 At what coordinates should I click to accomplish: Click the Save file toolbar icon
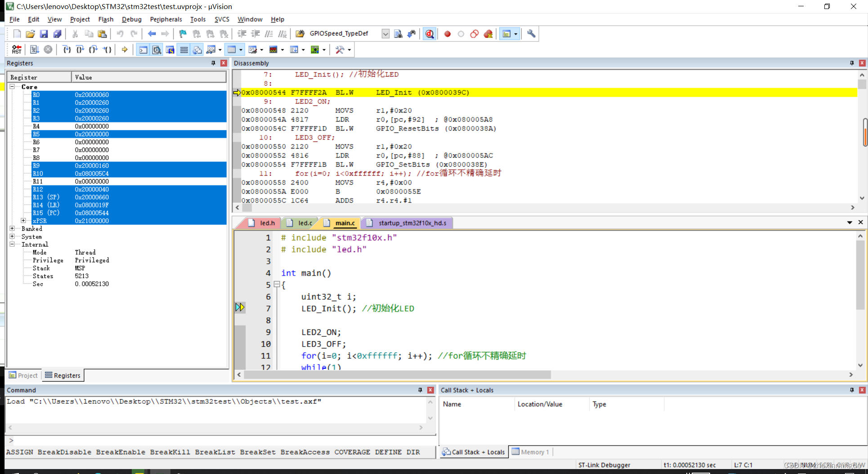point(44,34)
